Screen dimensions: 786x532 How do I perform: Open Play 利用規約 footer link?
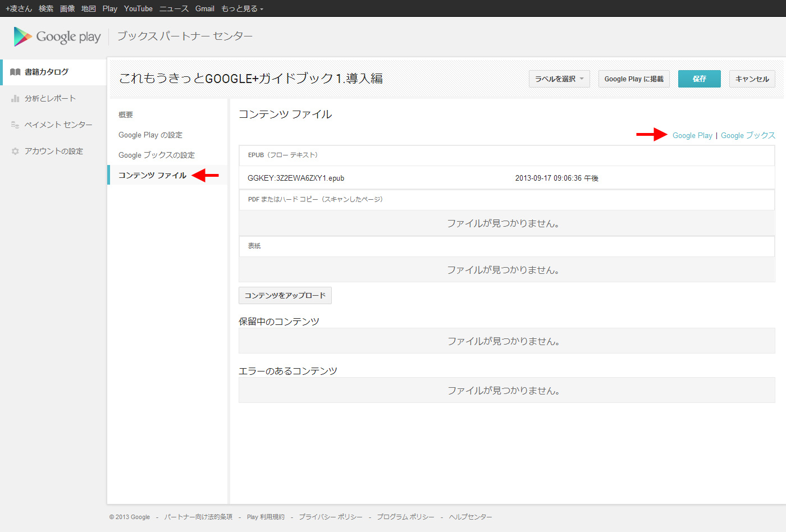(266, 517)
